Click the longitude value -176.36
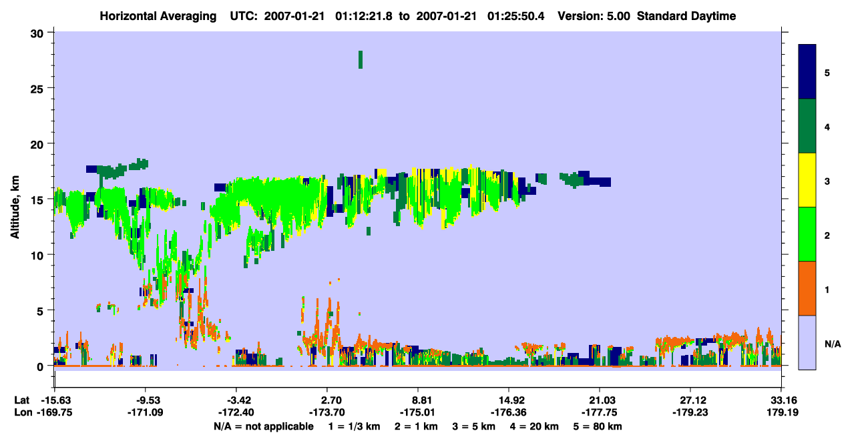The width and height of the screenshot is (868, 445). click(508, 413)
